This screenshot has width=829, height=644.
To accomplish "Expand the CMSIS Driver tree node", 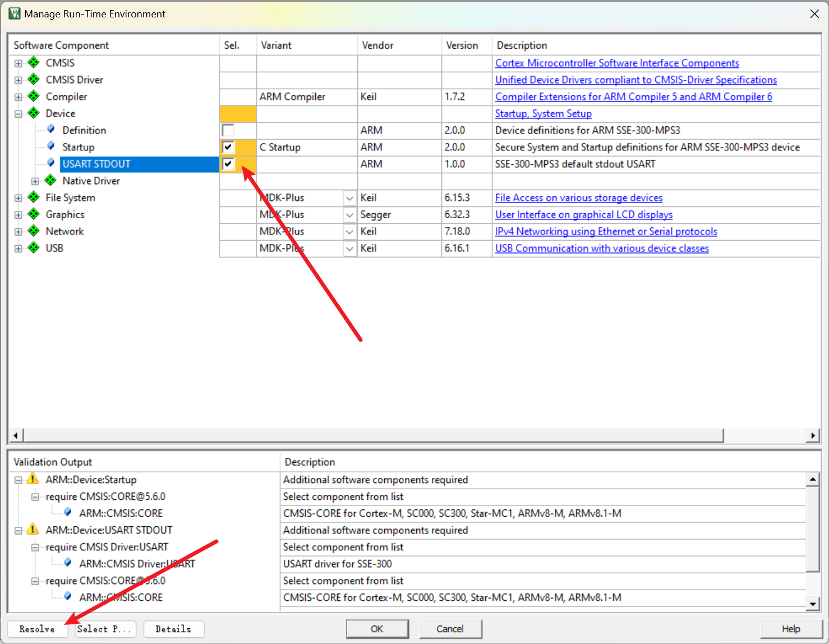I will pos(19,80).
